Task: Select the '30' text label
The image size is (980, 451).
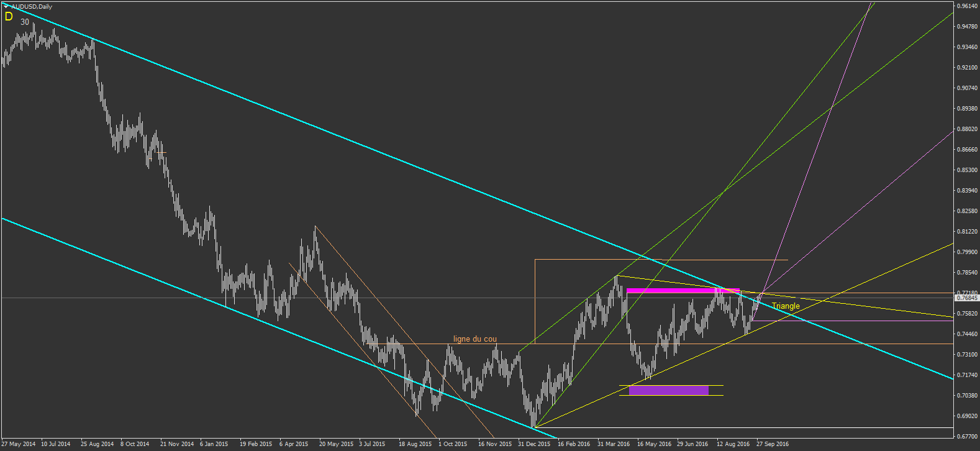Action: click(25, 22)
